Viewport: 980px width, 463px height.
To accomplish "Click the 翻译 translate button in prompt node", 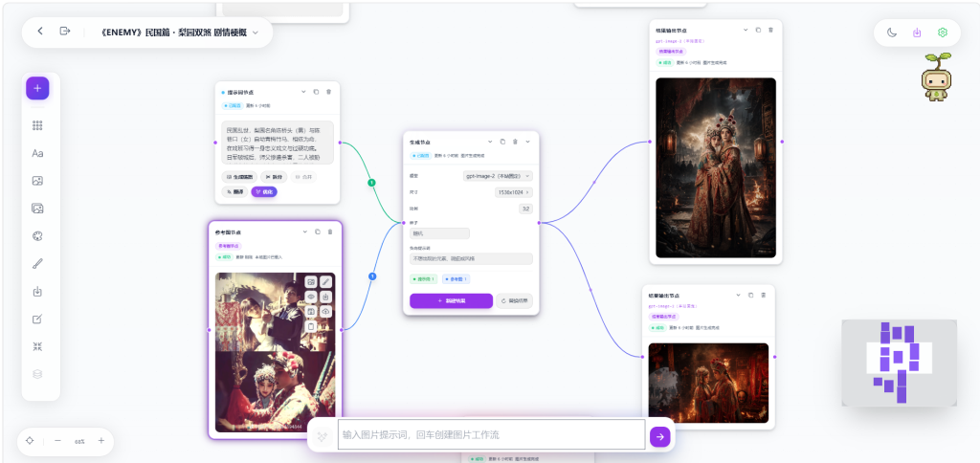I will [235, 192].
